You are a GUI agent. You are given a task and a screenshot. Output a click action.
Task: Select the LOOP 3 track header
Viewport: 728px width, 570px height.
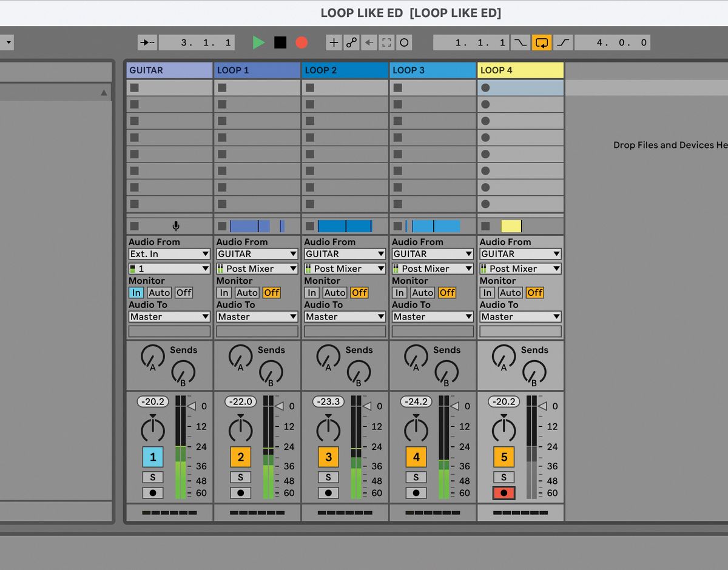tap(433, 70)
